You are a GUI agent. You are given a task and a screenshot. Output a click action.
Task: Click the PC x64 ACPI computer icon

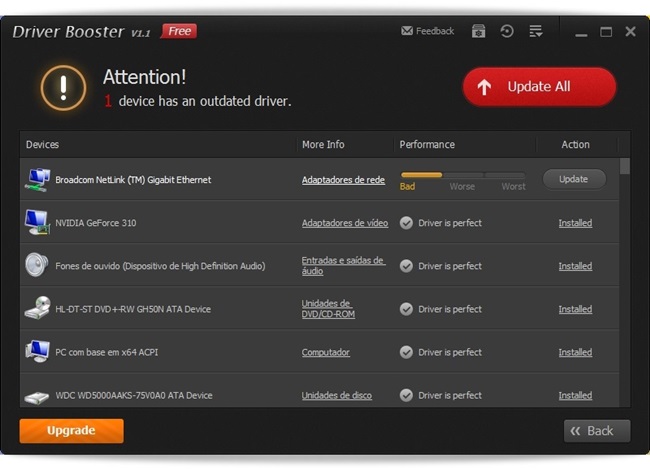37,351
